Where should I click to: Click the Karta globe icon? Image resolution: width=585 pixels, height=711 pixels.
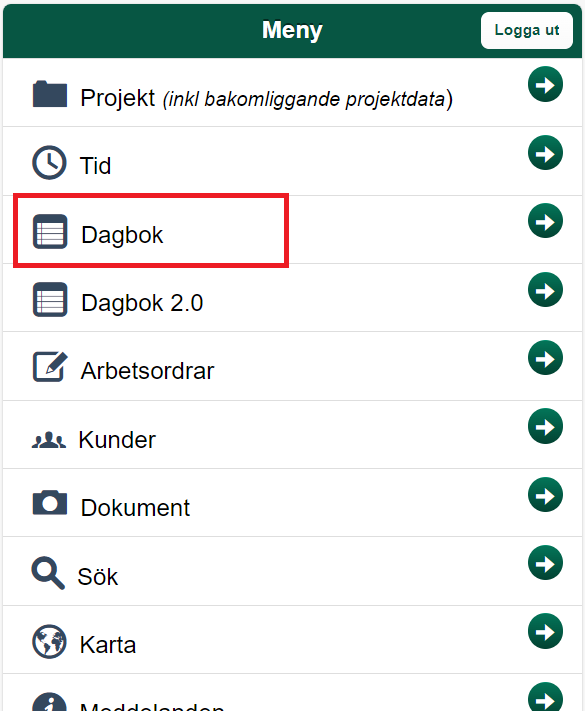(x=49, y=641)
